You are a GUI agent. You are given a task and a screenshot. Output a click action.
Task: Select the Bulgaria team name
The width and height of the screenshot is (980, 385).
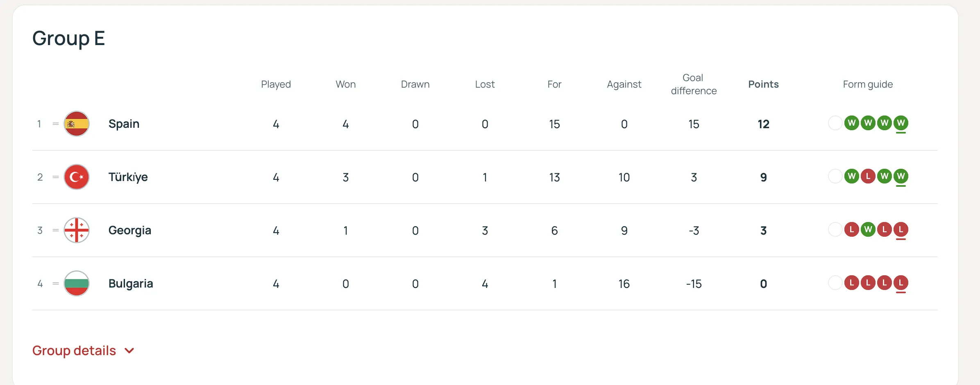point(130,283)
